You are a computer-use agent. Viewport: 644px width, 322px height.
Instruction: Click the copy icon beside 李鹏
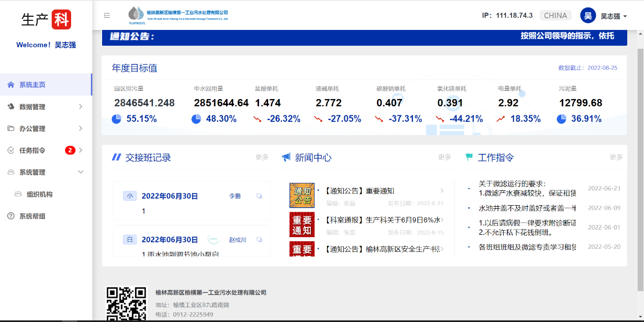click(260, 196)
